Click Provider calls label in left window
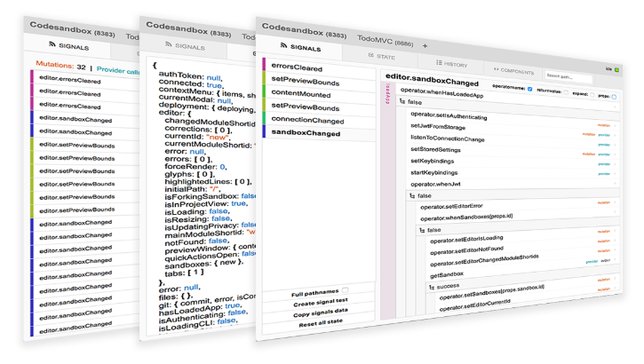The image size is (644, 364). tap(117, 70)
